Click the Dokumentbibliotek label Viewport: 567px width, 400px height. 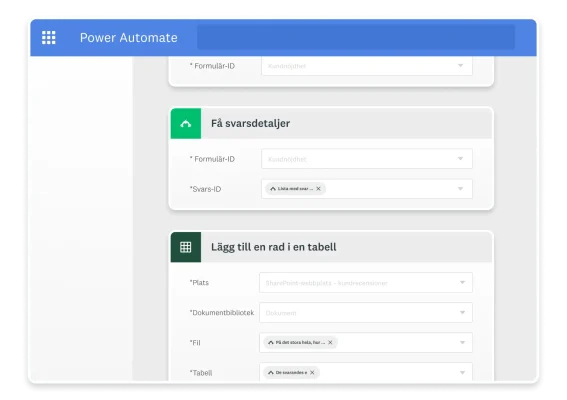pyautogui.click(x=222, y=313)
